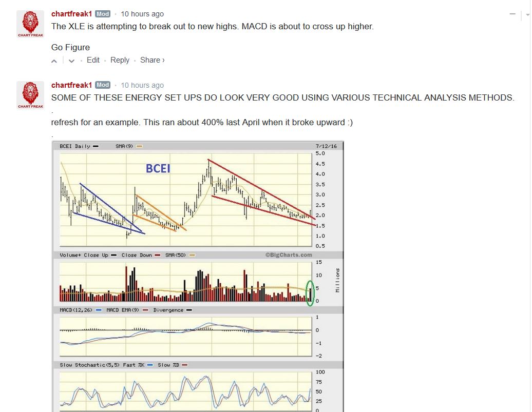Open Share options for XLE comment

pyautogui.click(x=153, y=60)
